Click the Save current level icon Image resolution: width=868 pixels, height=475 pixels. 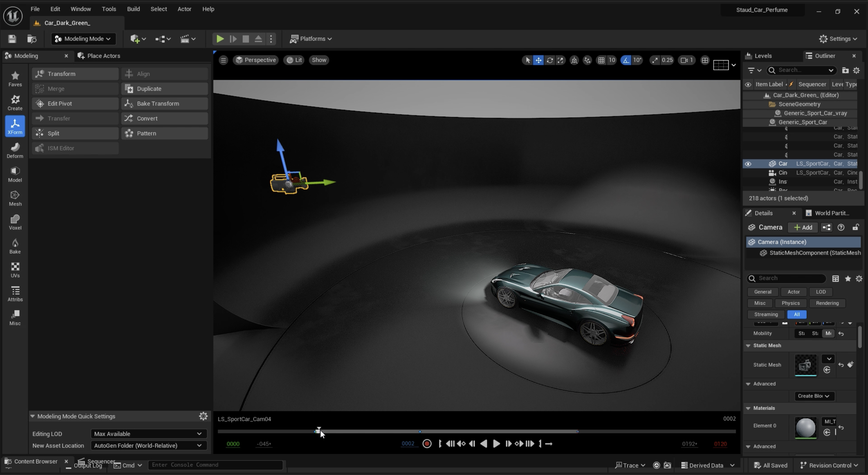[x=12, y=39]
